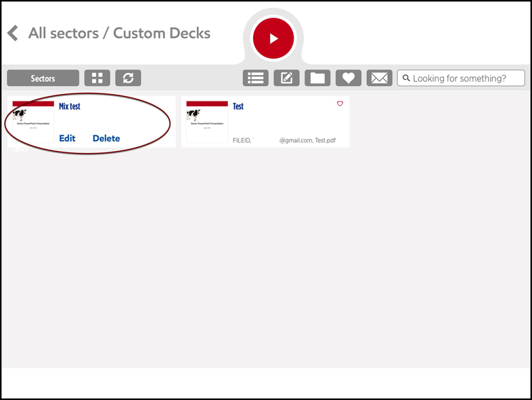Click the edit pencil toolbar icon
Screen dimensions: 532x400
point(286,79)
